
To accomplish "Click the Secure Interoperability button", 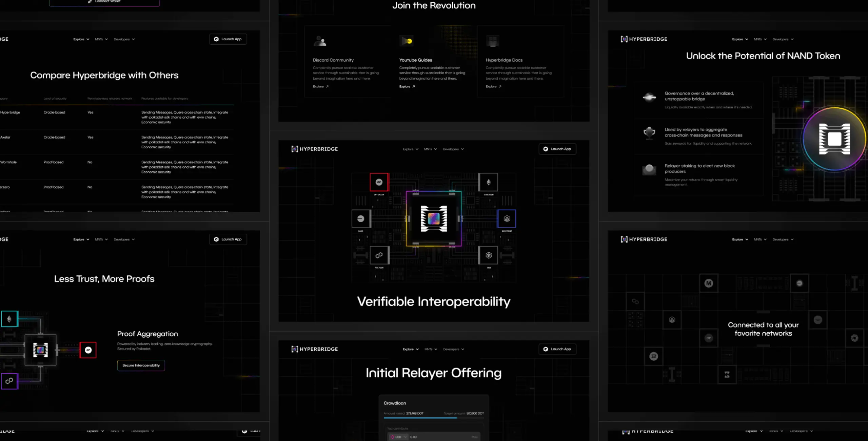I will point(141,365).
